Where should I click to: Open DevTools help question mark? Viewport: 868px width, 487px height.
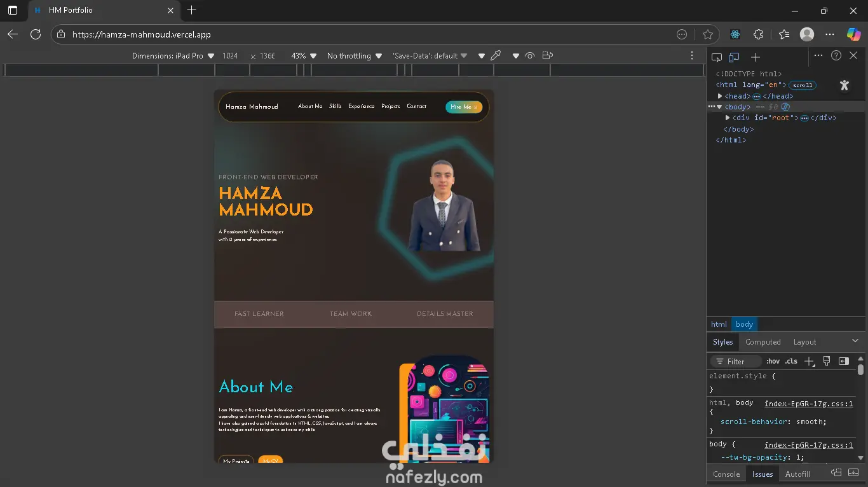[x=836, y=56]
